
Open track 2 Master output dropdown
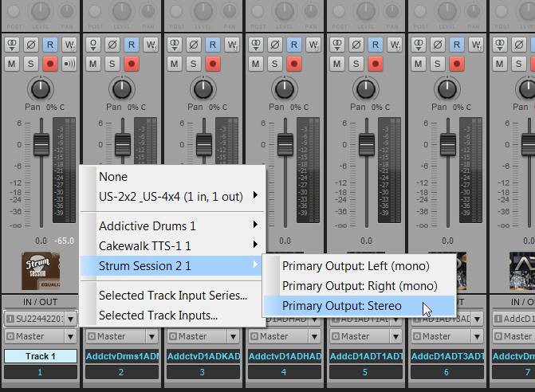tap(151, 337)
